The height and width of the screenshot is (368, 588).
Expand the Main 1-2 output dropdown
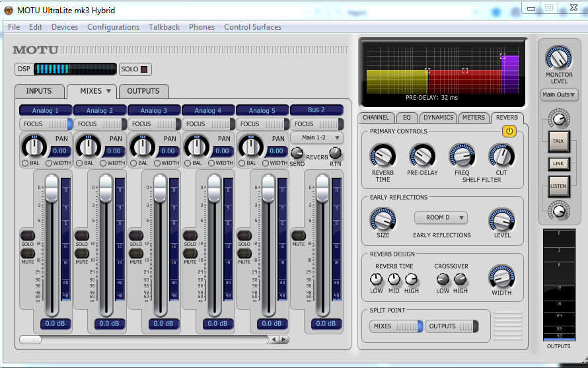(x=316, y=138)
